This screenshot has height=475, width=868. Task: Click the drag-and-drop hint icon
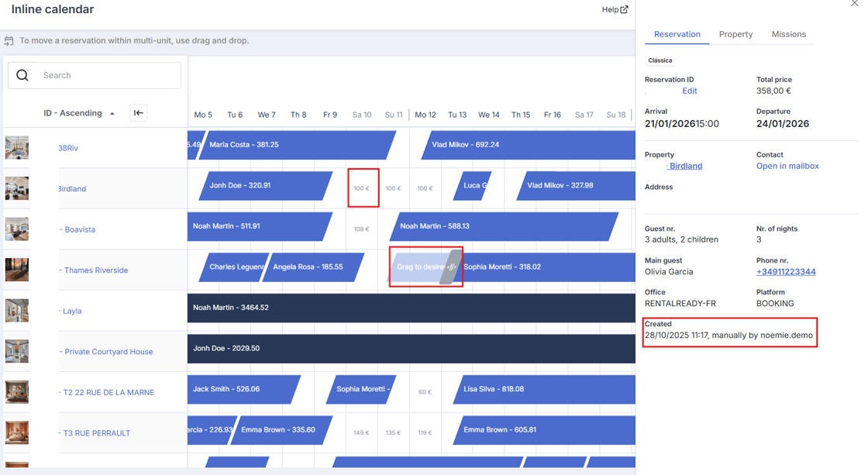(x=9, y=40)
